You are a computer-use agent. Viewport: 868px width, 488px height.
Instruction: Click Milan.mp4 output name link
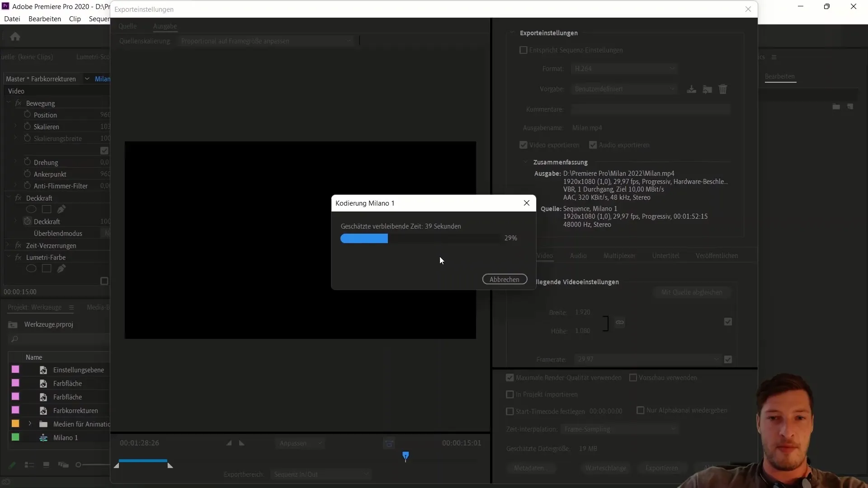[587, 128]
